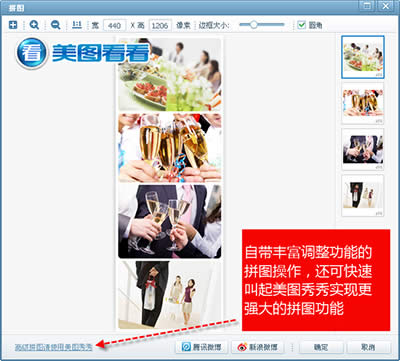Viewport: 400px width, 361px height.
Task: Select the champagne toast thumbnail in sidebar
Action: tap(363, 103)
